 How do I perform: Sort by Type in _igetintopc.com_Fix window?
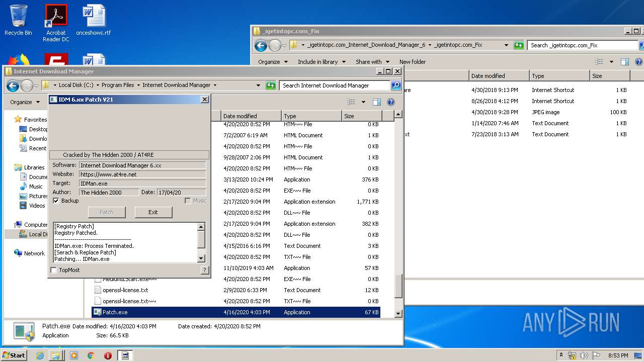click(x=559, y=76)
